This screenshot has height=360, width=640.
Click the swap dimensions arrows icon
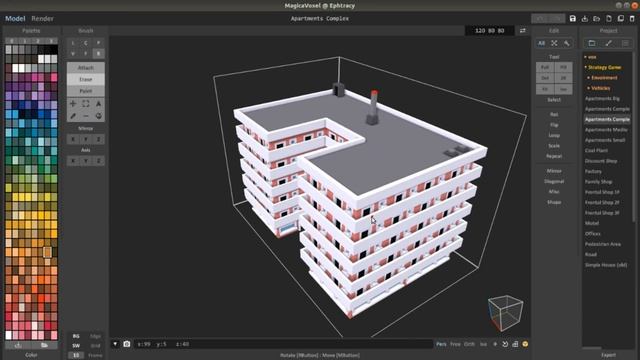(522, 31)
